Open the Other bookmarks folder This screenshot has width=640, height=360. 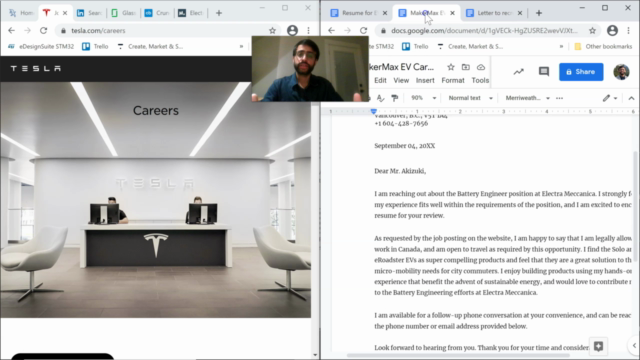point(603,47)
